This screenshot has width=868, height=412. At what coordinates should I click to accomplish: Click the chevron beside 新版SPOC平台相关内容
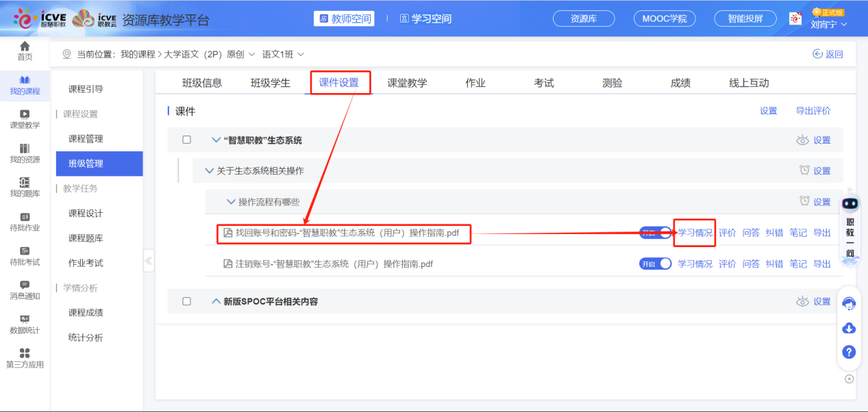216,300
